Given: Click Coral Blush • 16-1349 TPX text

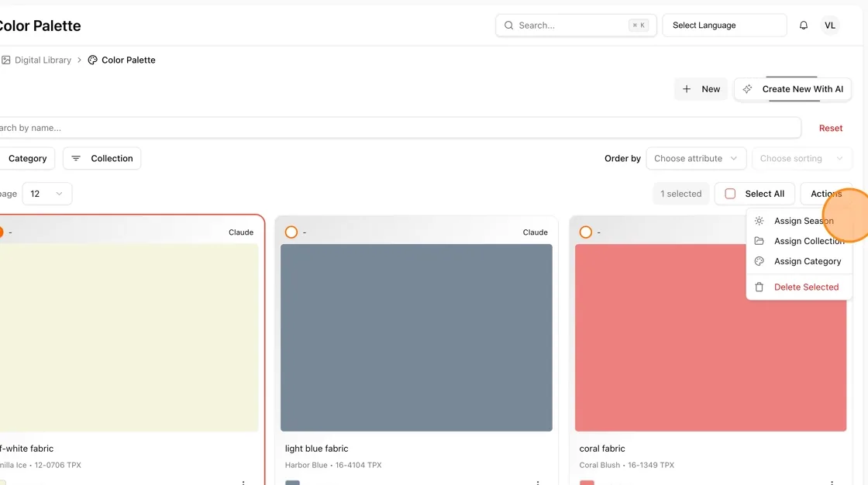Looking at the screenshot, I should (x=627, y=465).
